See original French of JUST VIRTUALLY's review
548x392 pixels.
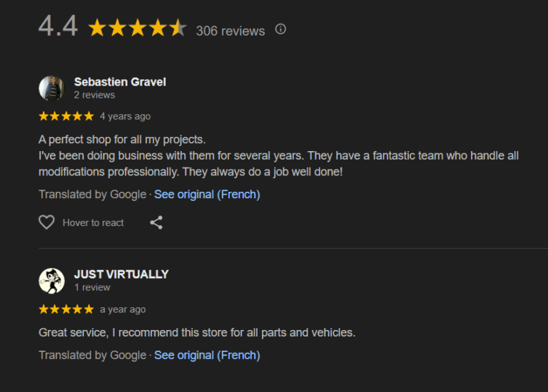pyautogui.click(x=207, y=355)
